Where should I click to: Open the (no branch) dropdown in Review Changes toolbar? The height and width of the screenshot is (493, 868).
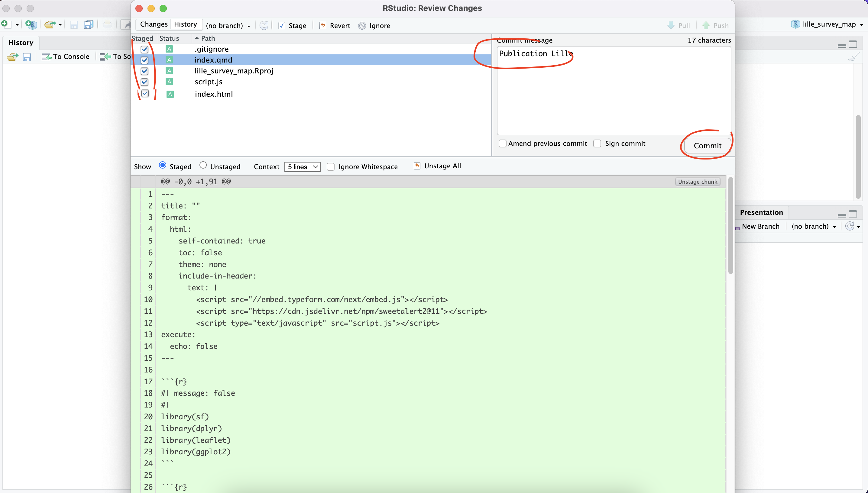[x=228, y=26]
